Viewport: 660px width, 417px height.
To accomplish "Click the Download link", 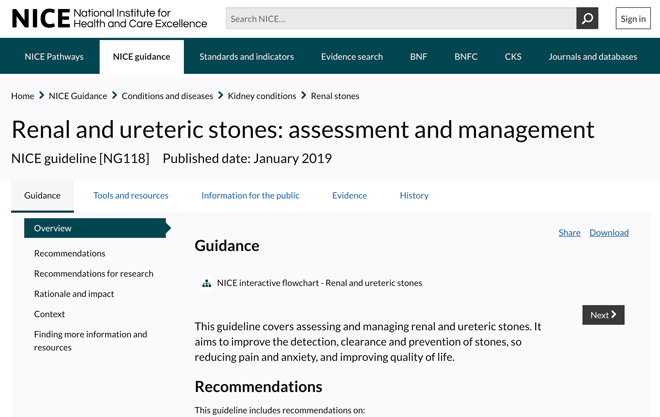I will 609,233.
